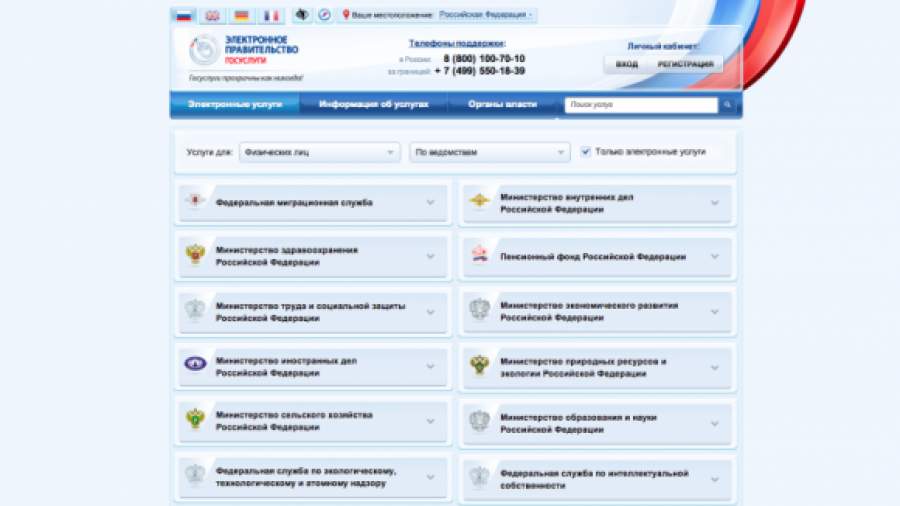Click the Министерство образования и науки label
The height and width of the screenshot is (506, 900).
(x=578, y=423)
